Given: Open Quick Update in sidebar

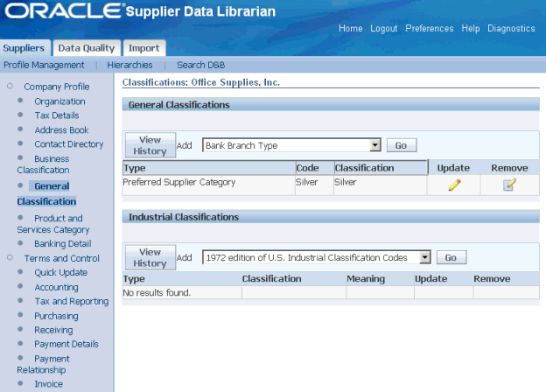Looking at the screenshot, I should point(61,273).
